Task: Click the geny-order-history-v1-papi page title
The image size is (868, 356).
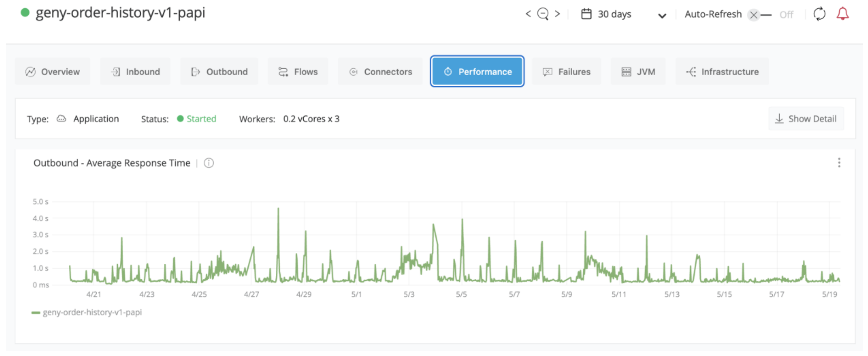Action: click(120, 12)
